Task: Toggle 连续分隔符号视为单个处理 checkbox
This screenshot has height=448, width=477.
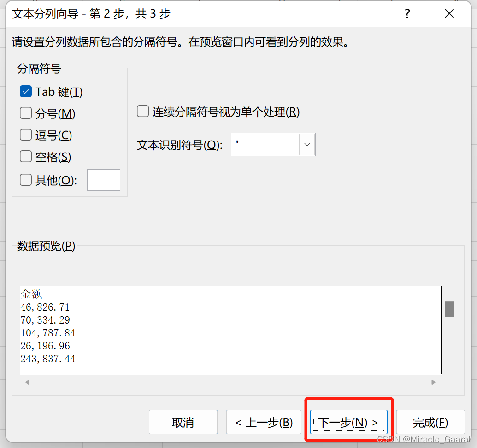Action: pyautogui.click(x=143, y=112)
